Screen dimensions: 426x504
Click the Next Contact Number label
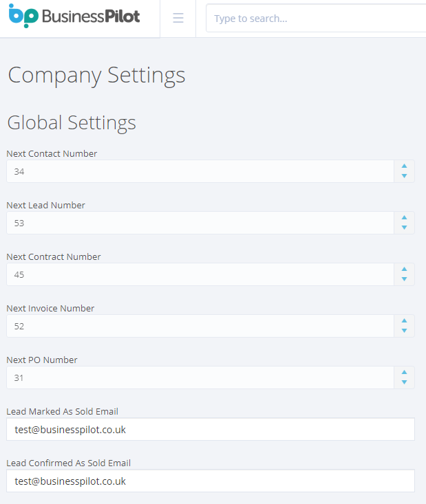pyautogui.click(x=52, y=153)
